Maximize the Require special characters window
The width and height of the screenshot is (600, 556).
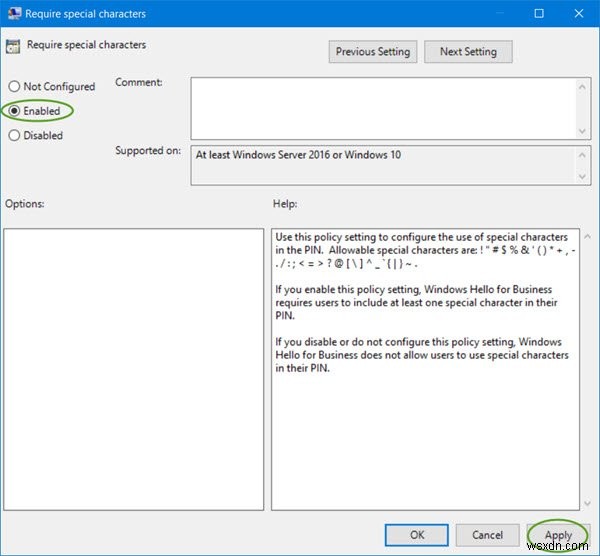coord(539,13)
